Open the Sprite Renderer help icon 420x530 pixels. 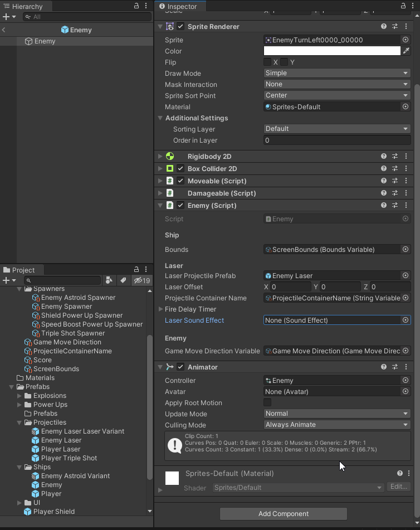click(384, 27)
